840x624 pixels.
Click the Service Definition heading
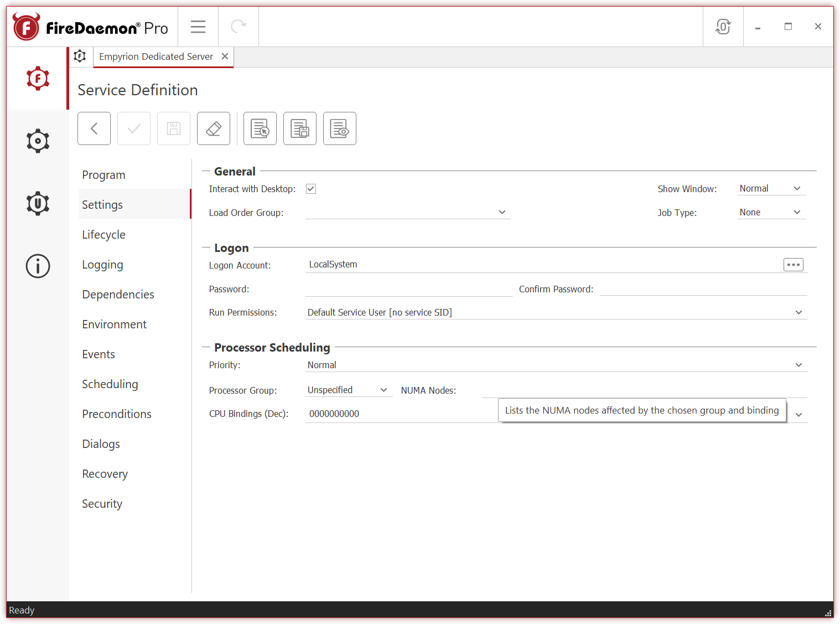tap(138, 90)
